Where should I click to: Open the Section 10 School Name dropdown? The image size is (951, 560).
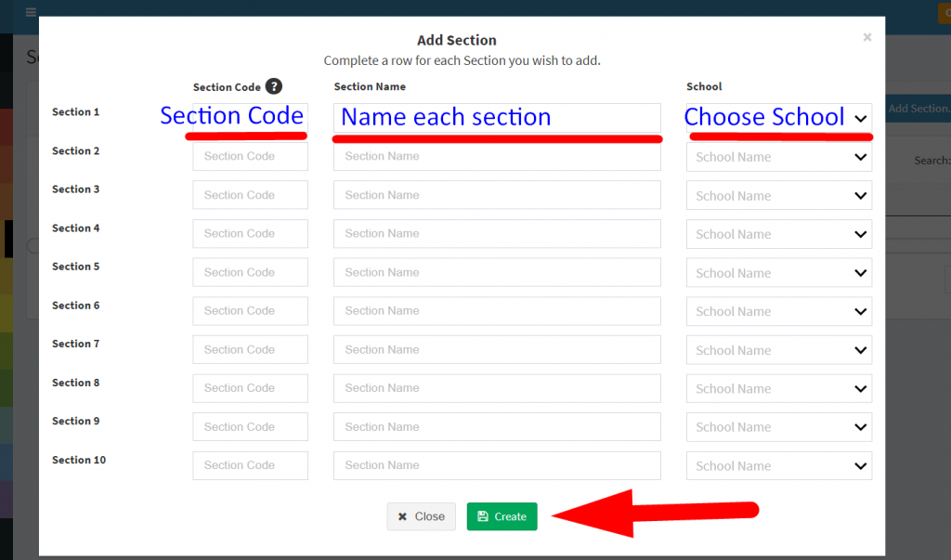point(779,466)
